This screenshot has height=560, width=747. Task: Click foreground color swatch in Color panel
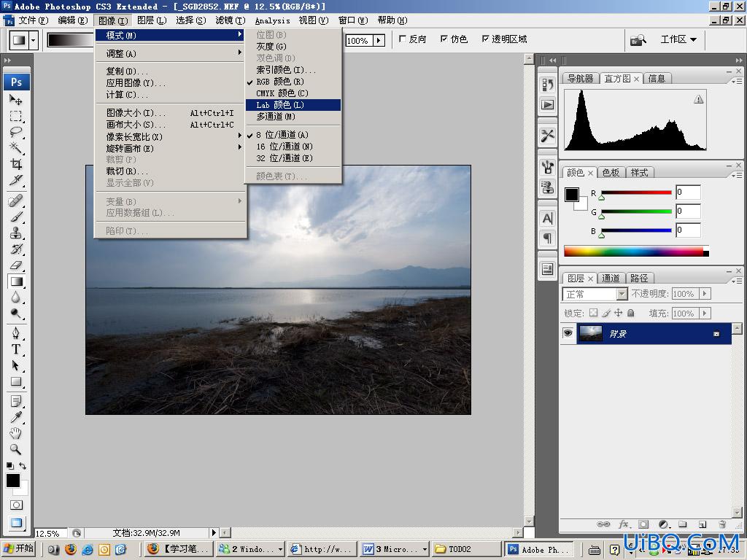(x=572, y=194)
